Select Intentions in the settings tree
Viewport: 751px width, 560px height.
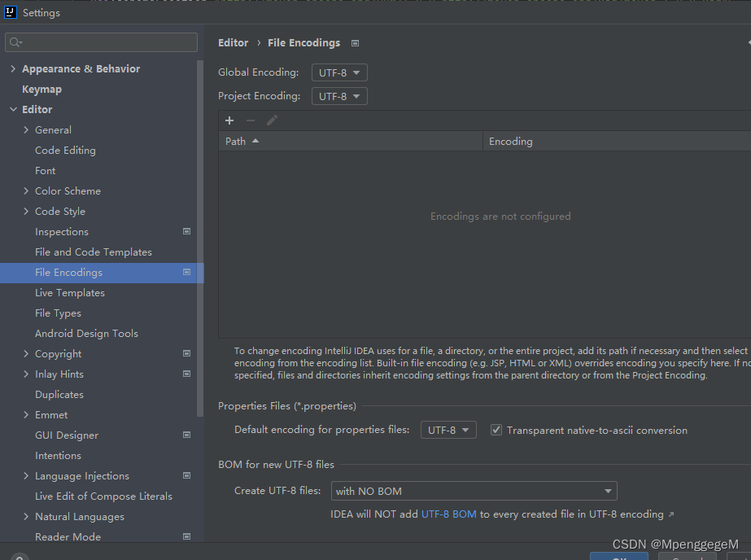(58, 456)
